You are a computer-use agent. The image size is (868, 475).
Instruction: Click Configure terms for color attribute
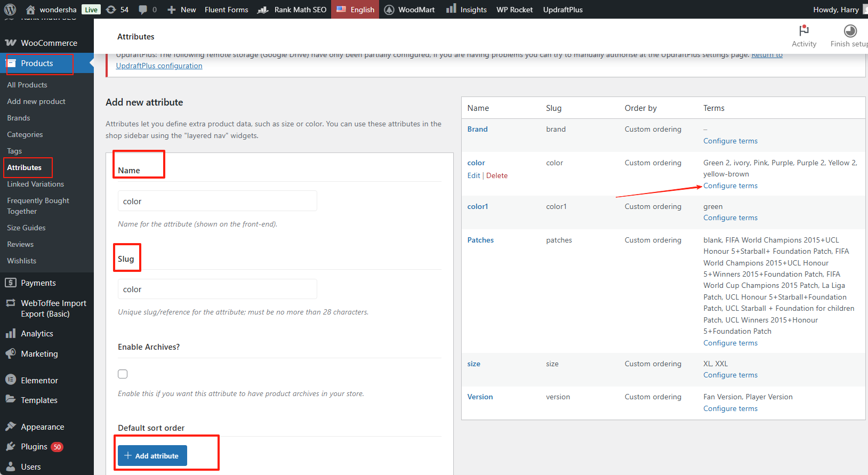[x=730, y=186]
